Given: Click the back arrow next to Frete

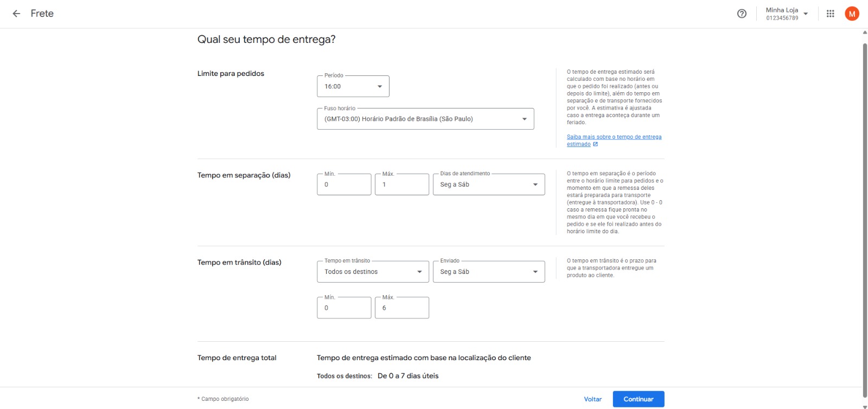Looking at the screenshot, I should pos(16,14).
